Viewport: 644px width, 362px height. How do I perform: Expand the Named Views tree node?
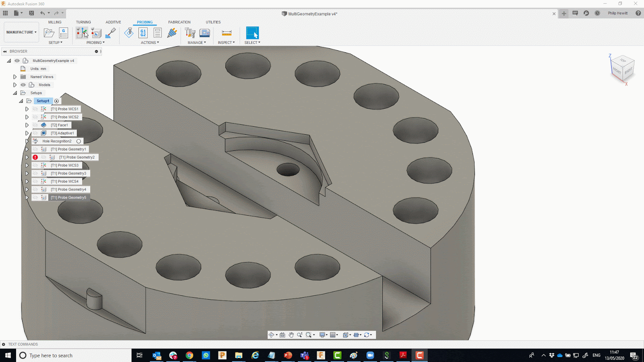pos(15,77)
